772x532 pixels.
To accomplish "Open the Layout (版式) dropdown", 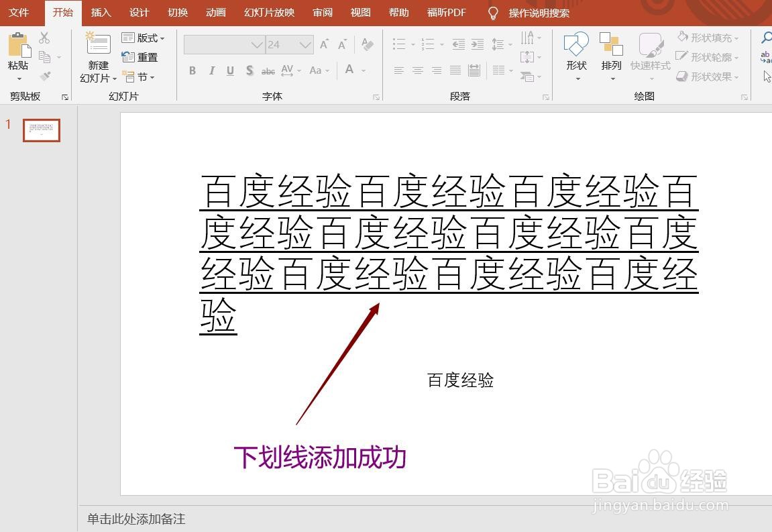I will (x=144, y=38).
